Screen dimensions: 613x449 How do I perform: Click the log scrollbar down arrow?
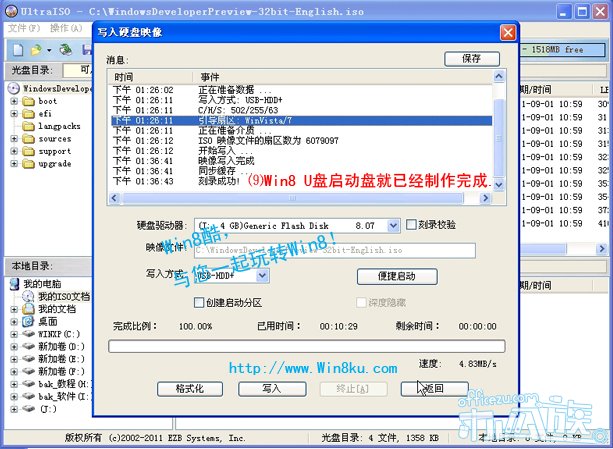[499, 184]
